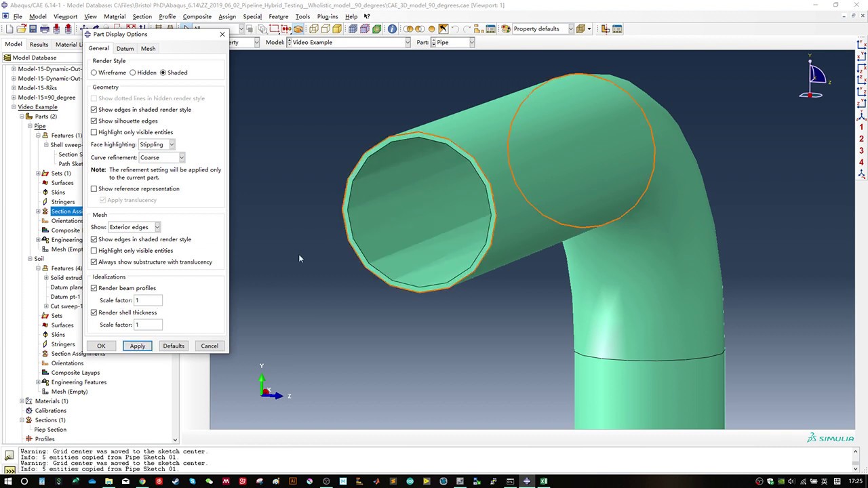The image size is (868, 488).
Task: Open the Composite menu
Action: coord(197,16)
